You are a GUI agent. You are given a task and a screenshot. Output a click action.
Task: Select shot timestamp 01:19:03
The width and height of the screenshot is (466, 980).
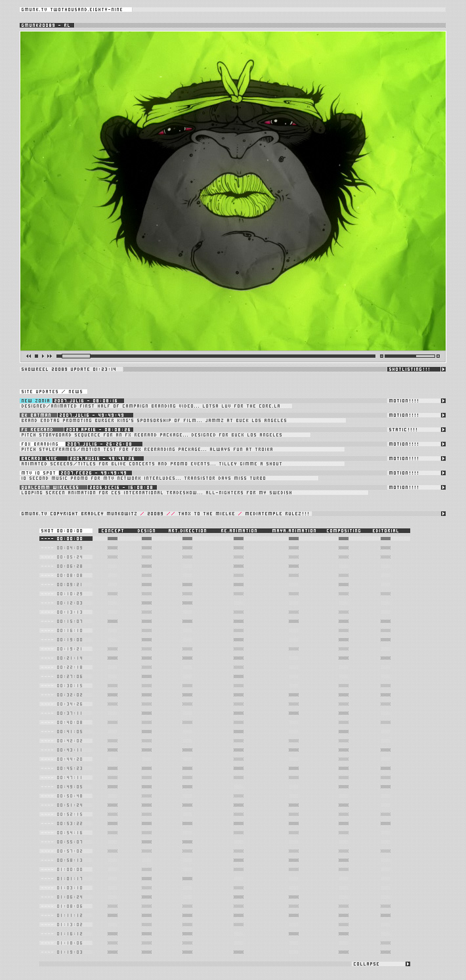coord(69,952)
